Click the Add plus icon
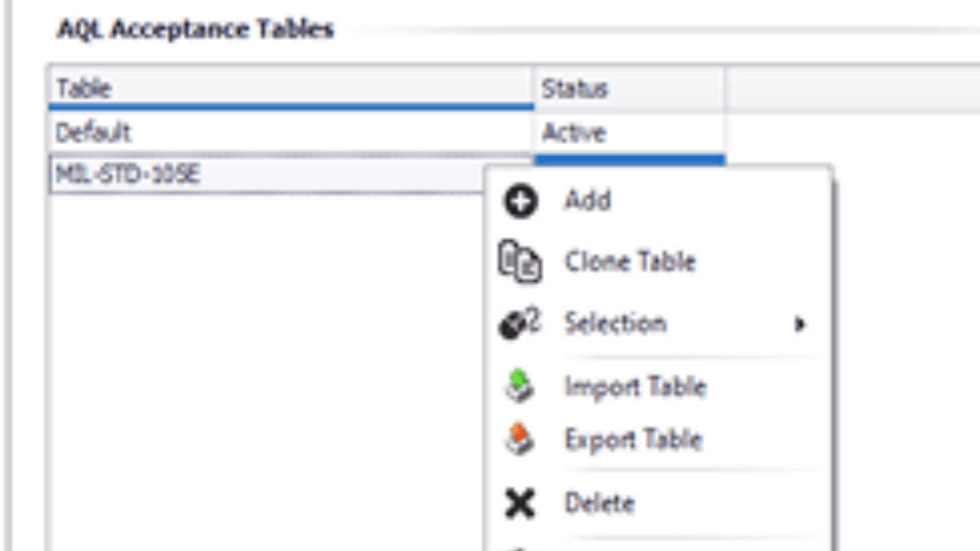 pos(520,201)
